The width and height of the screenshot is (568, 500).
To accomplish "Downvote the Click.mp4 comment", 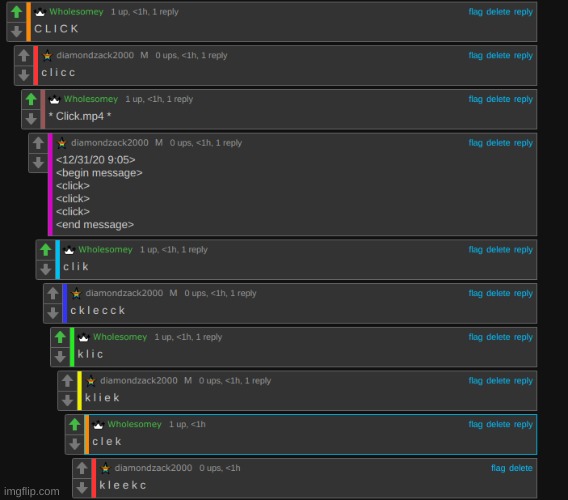I will click(31, 119).
